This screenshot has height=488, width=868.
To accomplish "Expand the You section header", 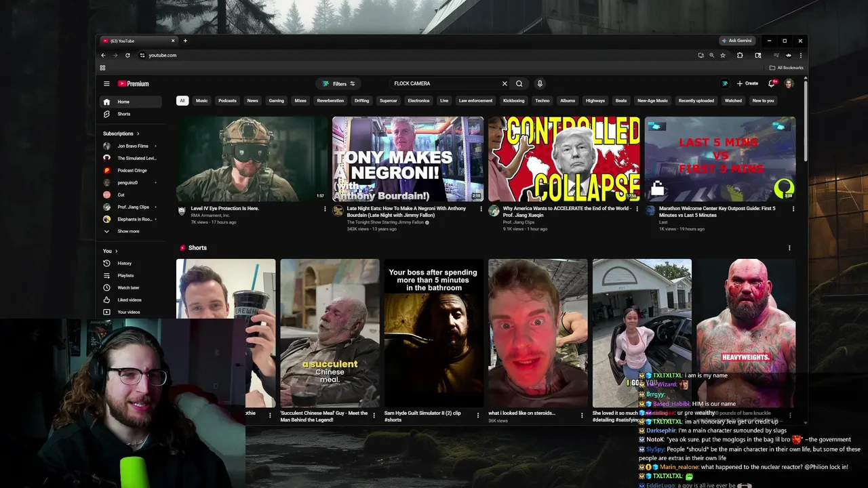I will (x=110, y=251).
